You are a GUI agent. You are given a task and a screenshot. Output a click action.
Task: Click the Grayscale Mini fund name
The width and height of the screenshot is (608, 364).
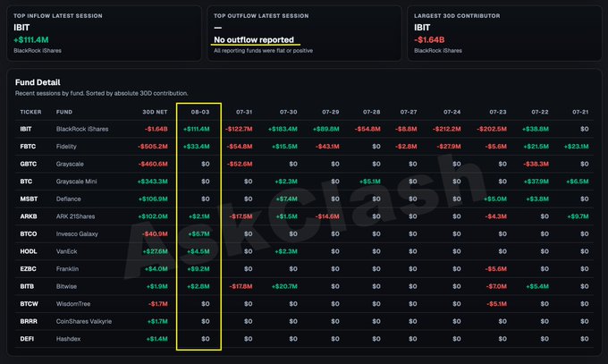coord(76,182)
